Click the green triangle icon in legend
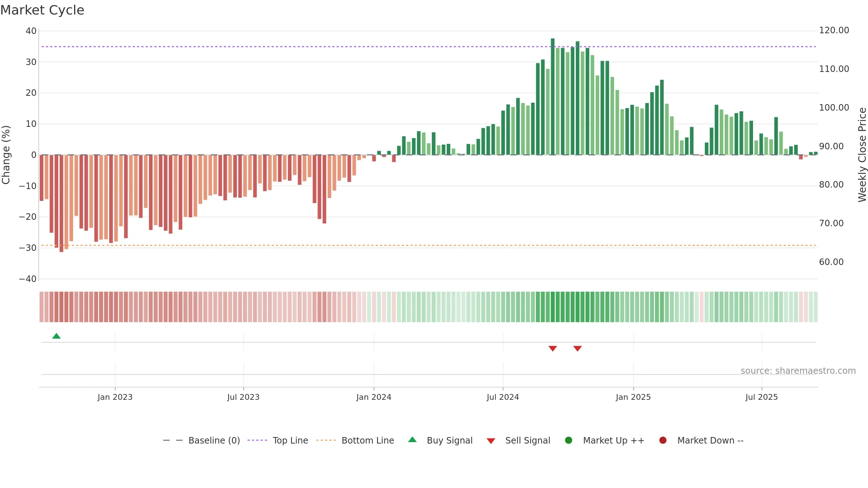Screen dimensions: 868x488 [x=412, y=440]
